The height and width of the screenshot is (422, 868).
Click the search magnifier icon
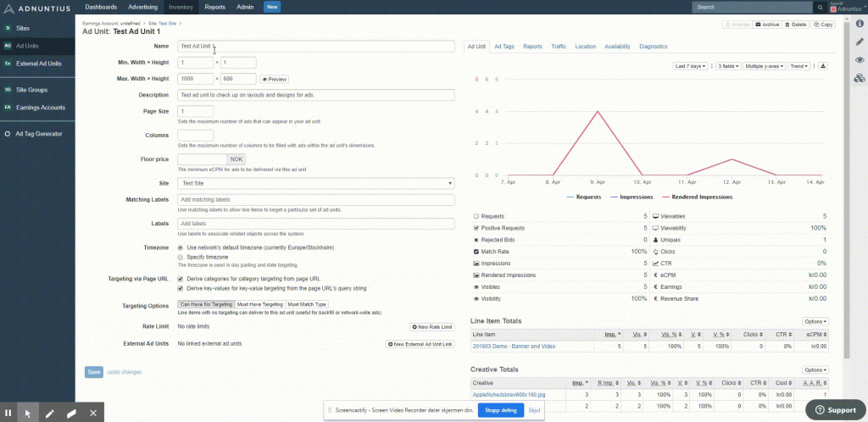coord(820,7)
